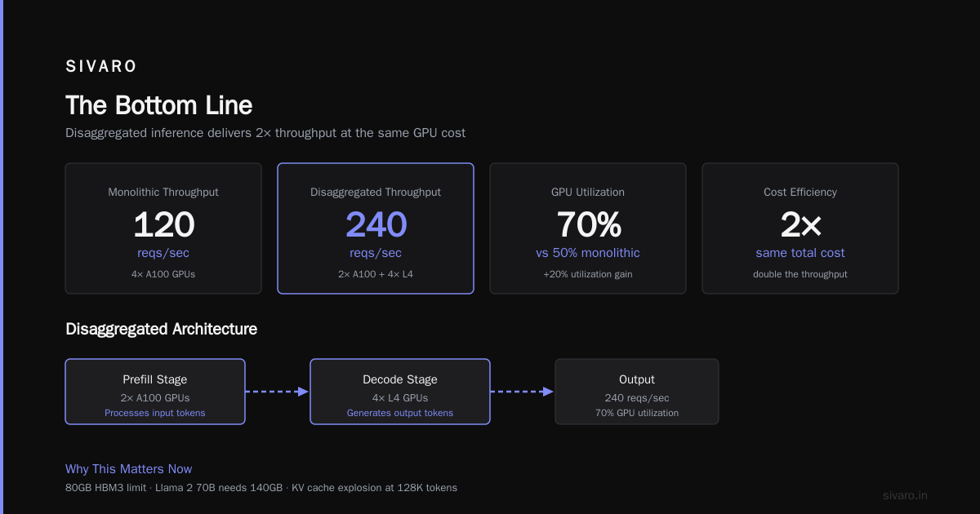Click the 120 monolithic throughput number
The height and width of the screenshot is (514, 980).
pos(163,225)
